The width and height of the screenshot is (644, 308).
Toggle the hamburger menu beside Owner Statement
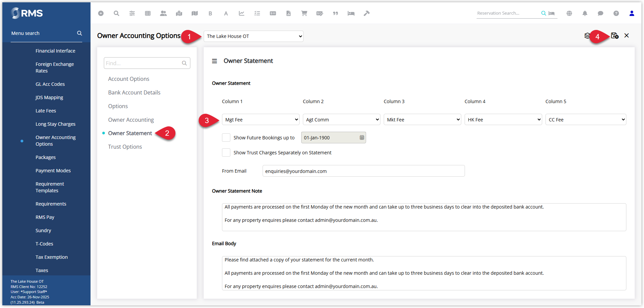(215, 61)
